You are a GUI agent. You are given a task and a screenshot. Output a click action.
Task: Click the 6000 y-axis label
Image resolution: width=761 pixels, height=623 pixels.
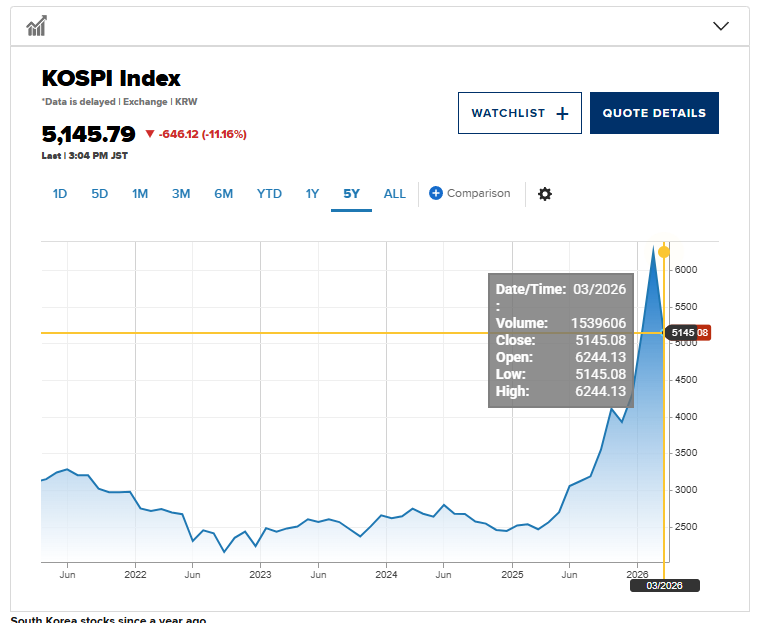(x=686, y=270)
